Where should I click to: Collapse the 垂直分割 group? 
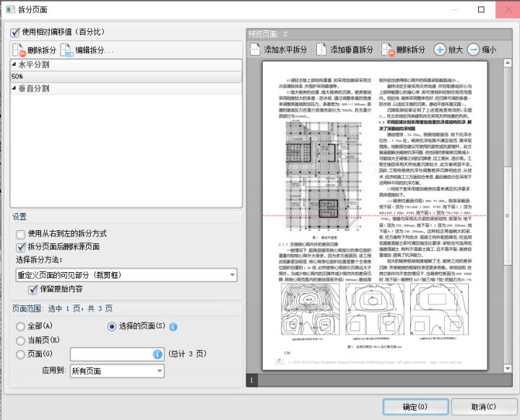coord(14,88)
